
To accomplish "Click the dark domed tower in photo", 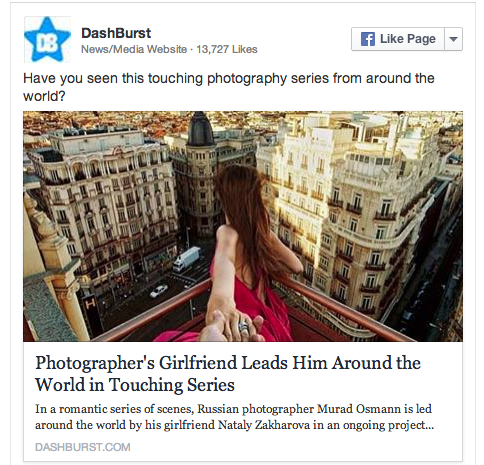I will click(200, 128).
